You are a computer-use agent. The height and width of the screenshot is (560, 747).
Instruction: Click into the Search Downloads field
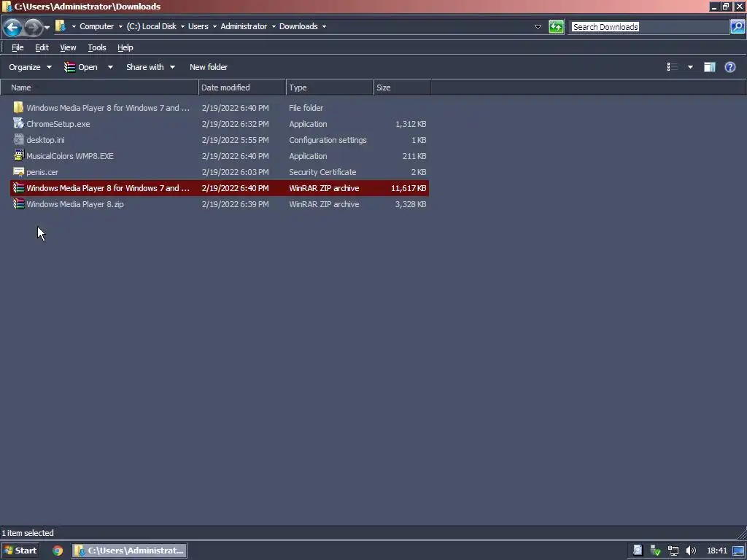click(x=650, y=27)
